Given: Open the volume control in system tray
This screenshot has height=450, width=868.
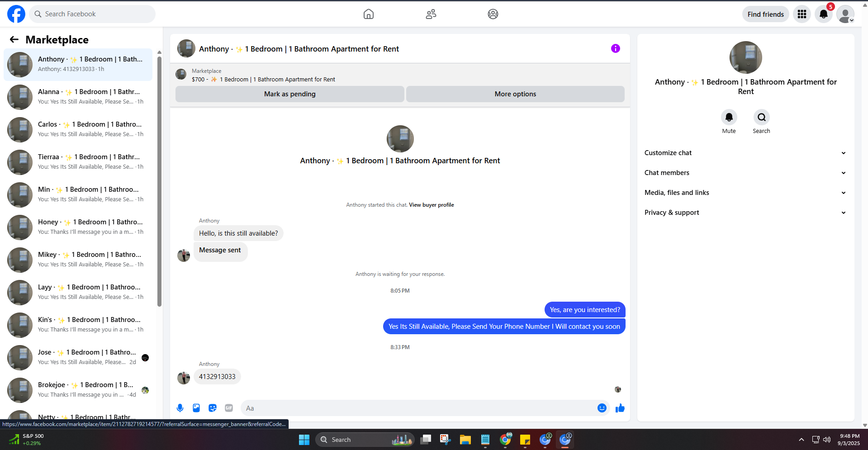Looking at the screenshot, I should coord(827,440).
